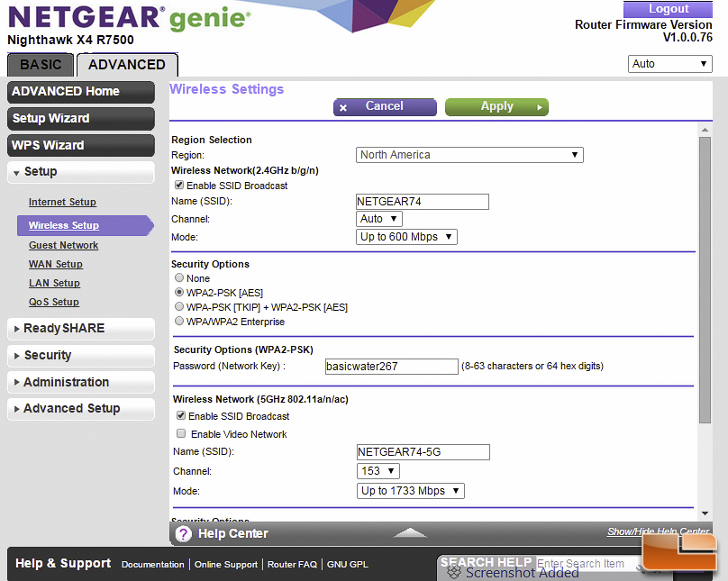
Task: Click the scrollbar down arrow
Action: point(705,513)
